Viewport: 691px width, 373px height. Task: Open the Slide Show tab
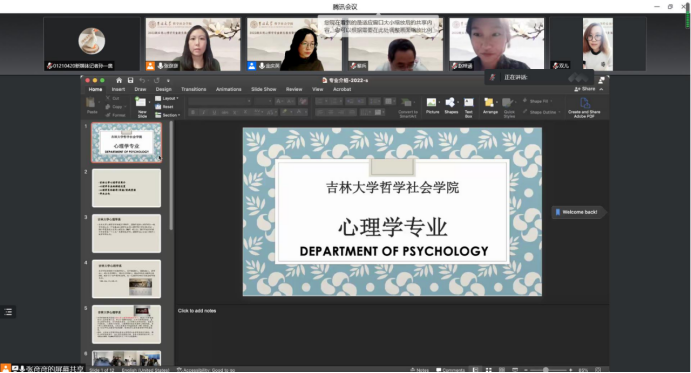[264, 89]
